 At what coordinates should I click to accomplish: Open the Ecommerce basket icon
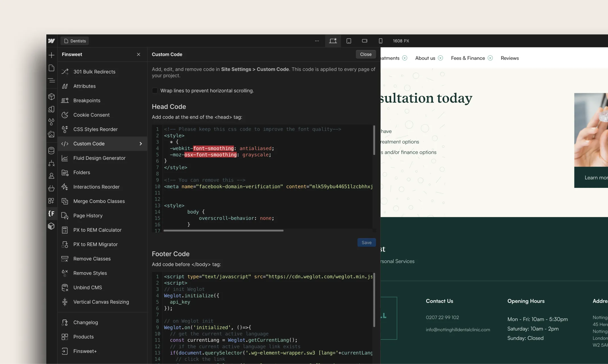click(51, 188)
